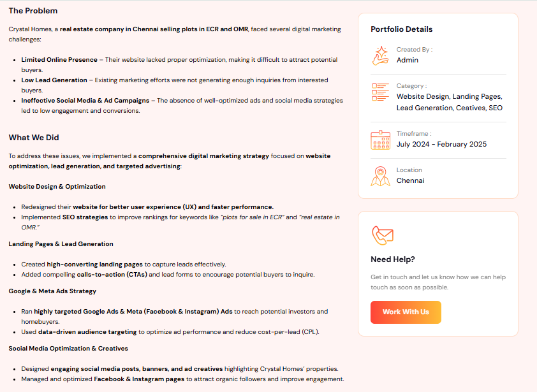Click the heading The Problem
The height and width of the screenshot is (392, 537).
[33, 11]
